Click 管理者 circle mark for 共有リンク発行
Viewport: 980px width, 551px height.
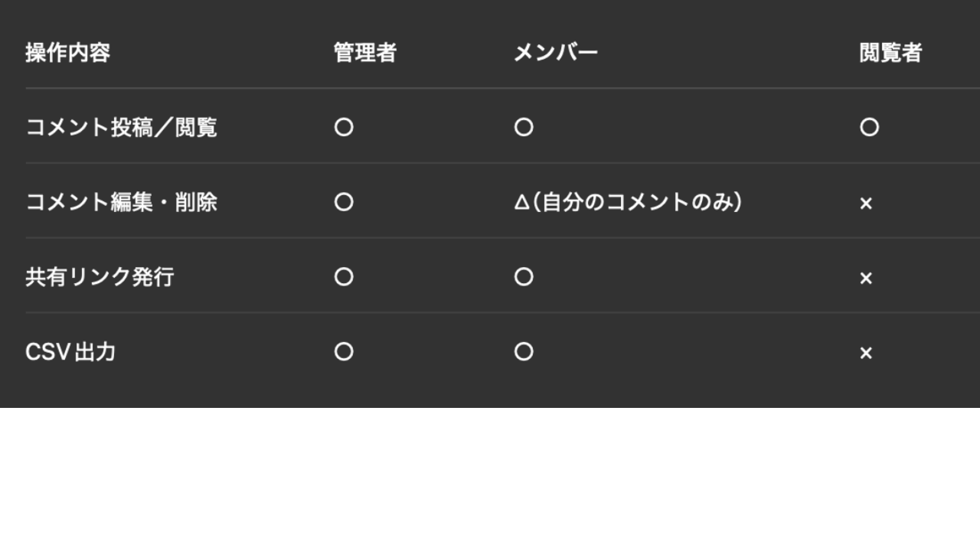coord(344,277)
